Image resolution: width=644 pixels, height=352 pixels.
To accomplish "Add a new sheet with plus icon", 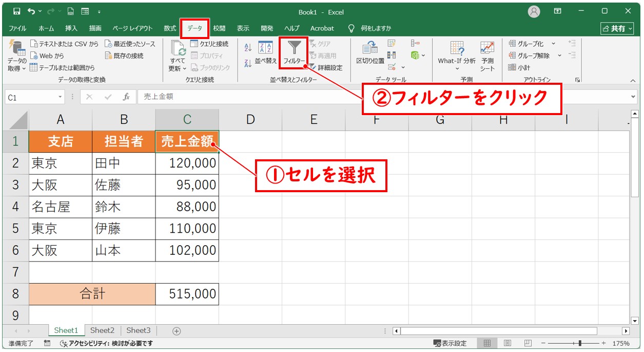I will coord(177,331).
